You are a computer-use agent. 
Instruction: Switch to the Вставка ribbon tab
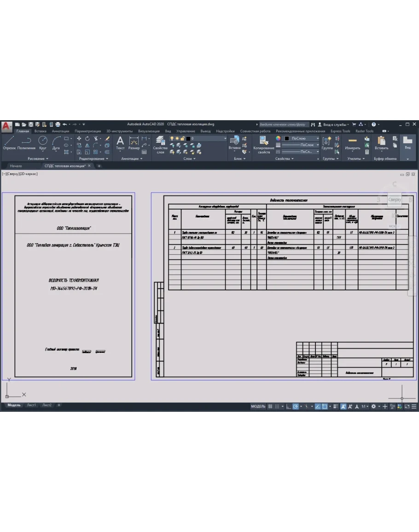pos(40,131)
